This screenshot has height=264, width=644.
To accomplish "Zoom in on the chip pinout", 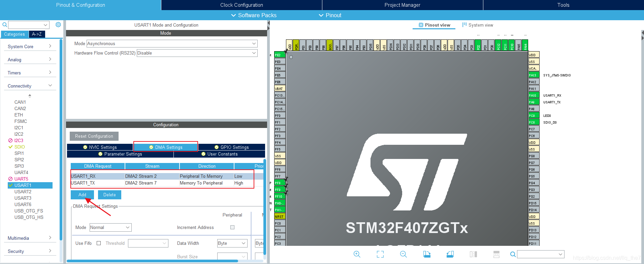I will pos(357,254).
